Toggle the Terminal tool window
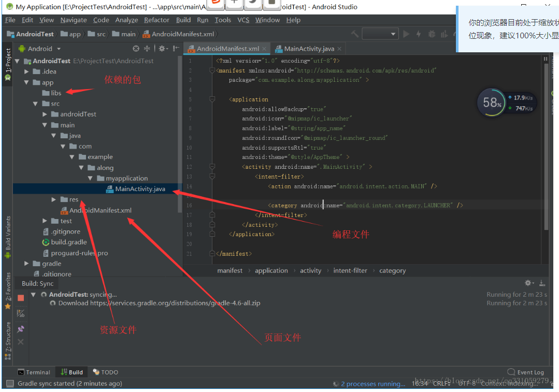Screen dimensions: 559x392 pyautogui.click(x=34, y=372)
